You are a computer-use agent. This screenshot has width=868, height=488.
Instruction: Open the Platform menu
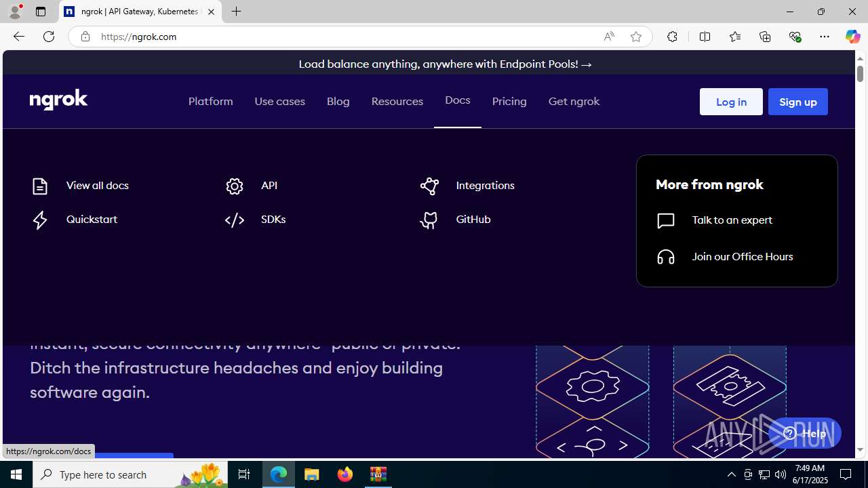[211, 102]
